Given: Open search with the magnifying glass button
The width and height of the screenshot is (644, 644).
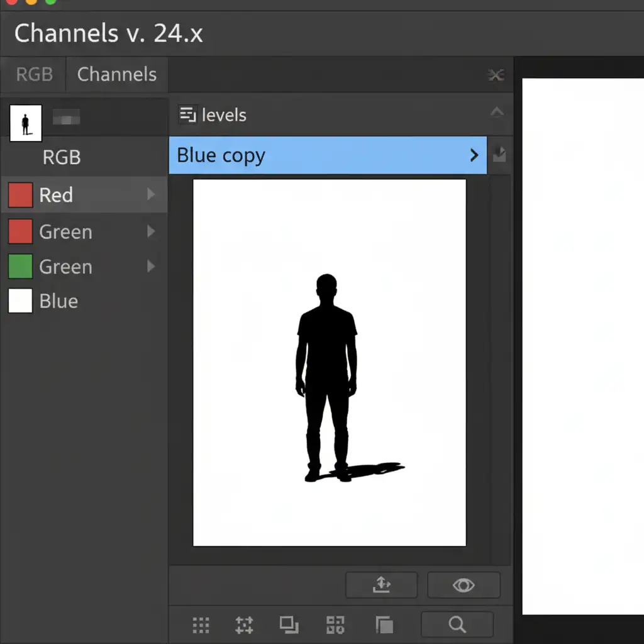Looking at the screenshot, I should 457,625.
